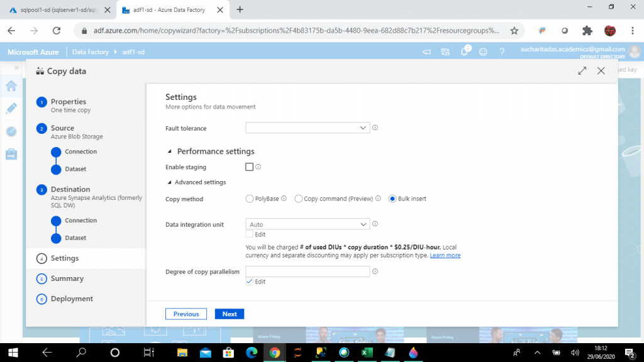
Task: Open File Explorer from the taskbar
Action: 182,353
